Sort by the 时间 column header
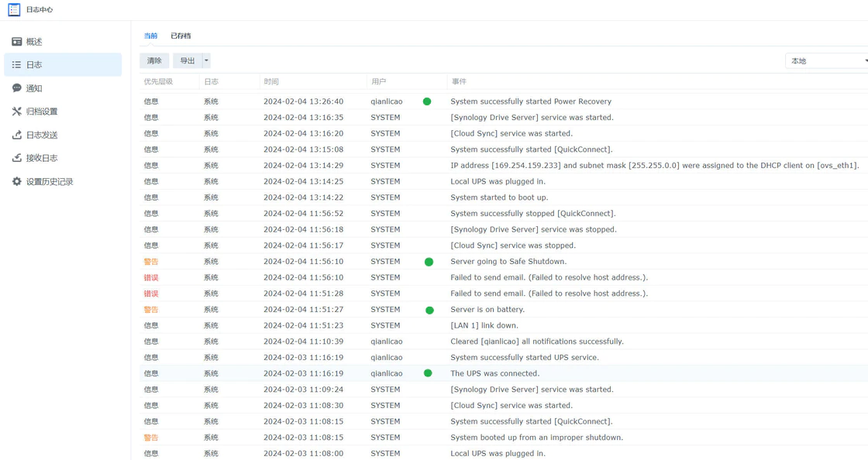 (271, 81)
